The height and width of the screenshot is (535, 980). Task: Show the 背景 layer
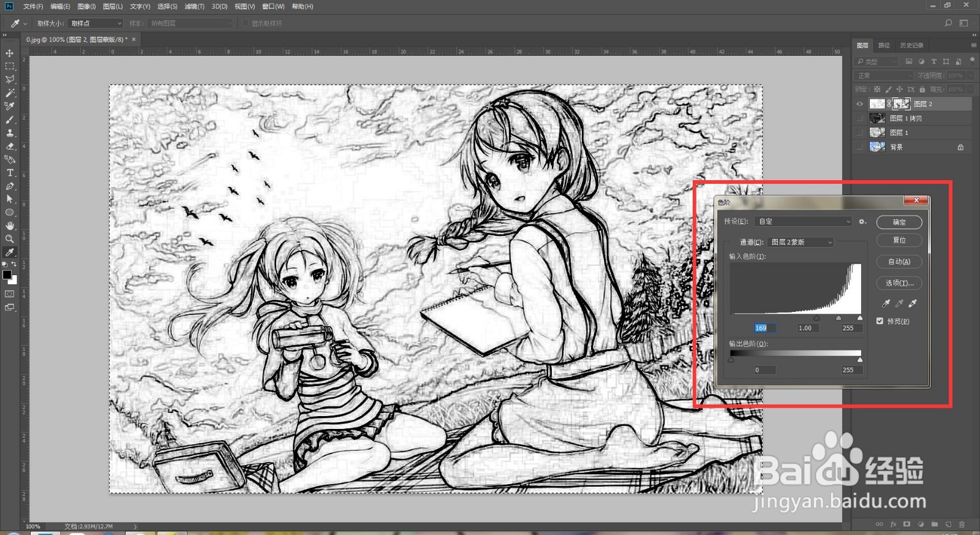(859, 147)
